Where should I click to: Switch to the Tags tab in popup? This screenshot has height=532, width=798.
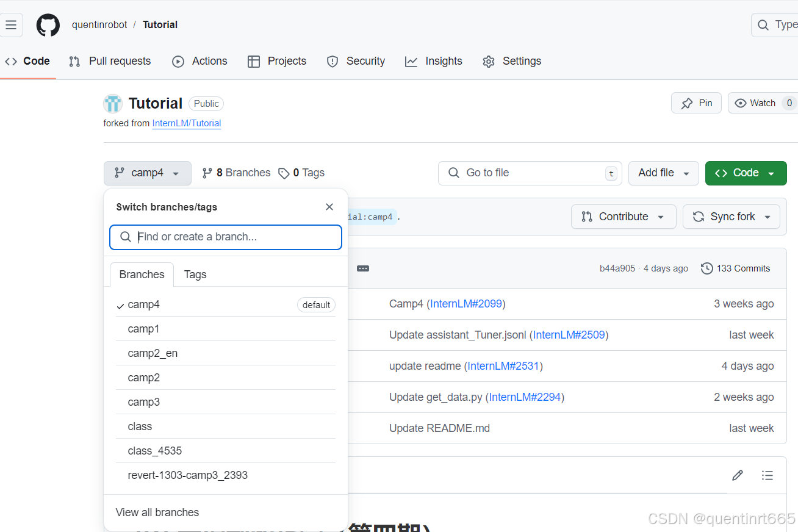pos(195,275)
